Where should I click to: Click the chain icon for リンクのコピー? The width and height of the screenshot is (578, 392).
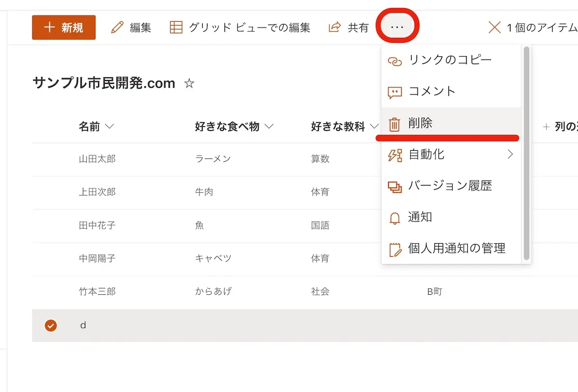click(x=394, y=61)
